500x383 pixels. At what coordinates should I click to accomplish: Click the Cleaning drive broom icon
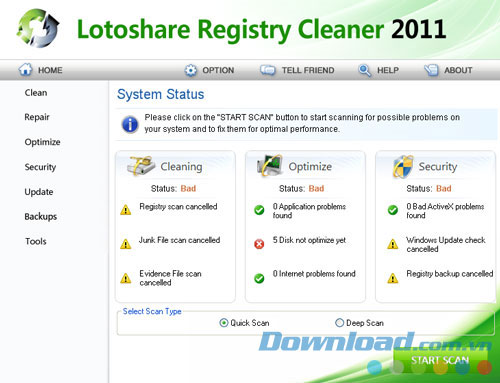coord(141,166)
